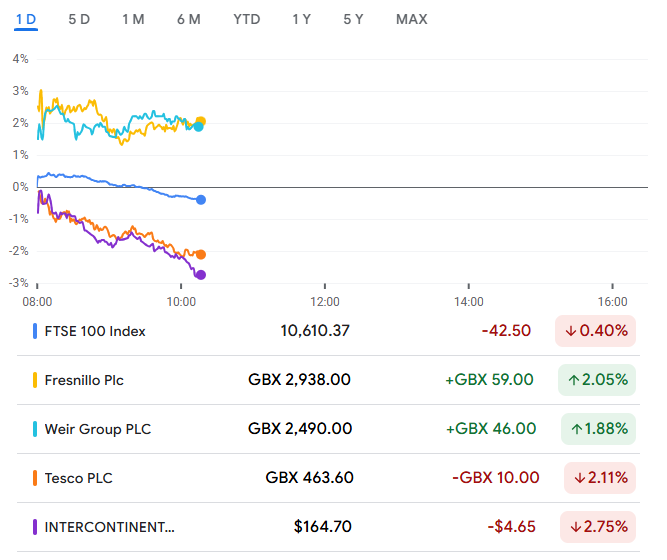This screenshot has height=560, width=667.
Task: Click the orange Tesco color marker
Action: coord(35,478)
